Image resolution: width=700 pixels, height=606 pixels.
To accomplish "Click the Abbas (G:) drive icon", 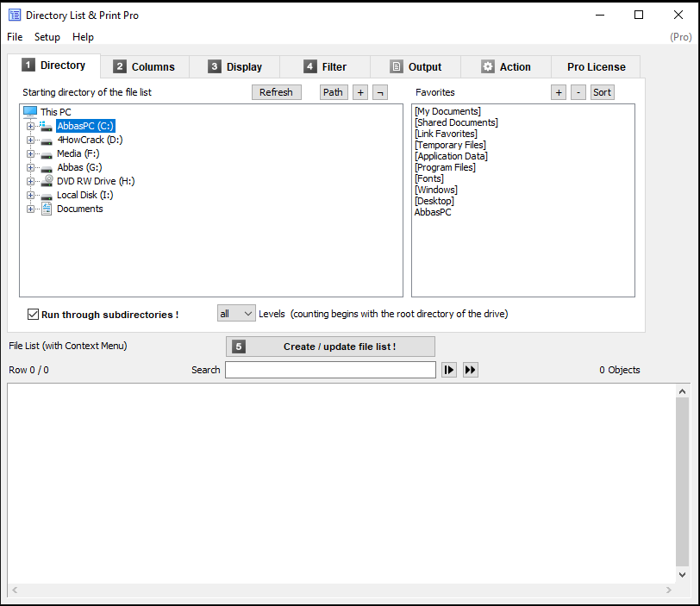I will (x=47, y=169).
